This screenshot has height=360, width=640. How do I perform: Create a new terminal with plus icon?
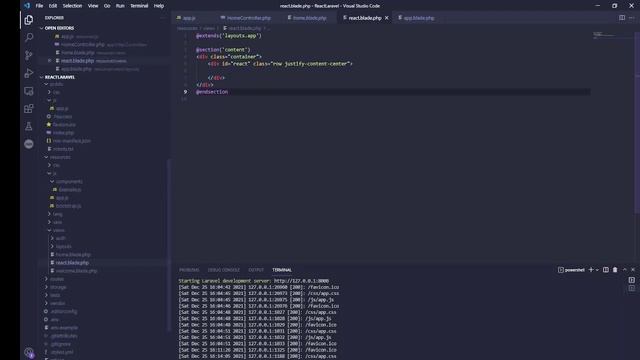(591, 270)
